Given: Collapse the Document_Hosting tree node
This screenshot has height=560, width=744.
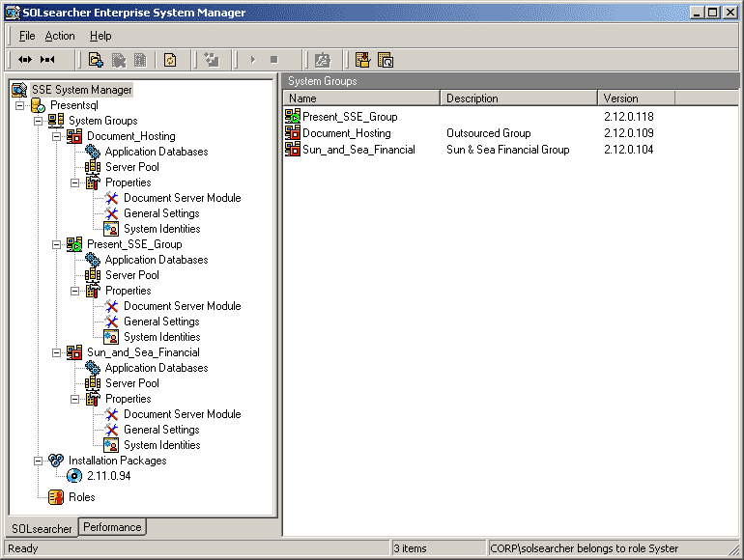Looking at the screenshot, I should point(56,136).
